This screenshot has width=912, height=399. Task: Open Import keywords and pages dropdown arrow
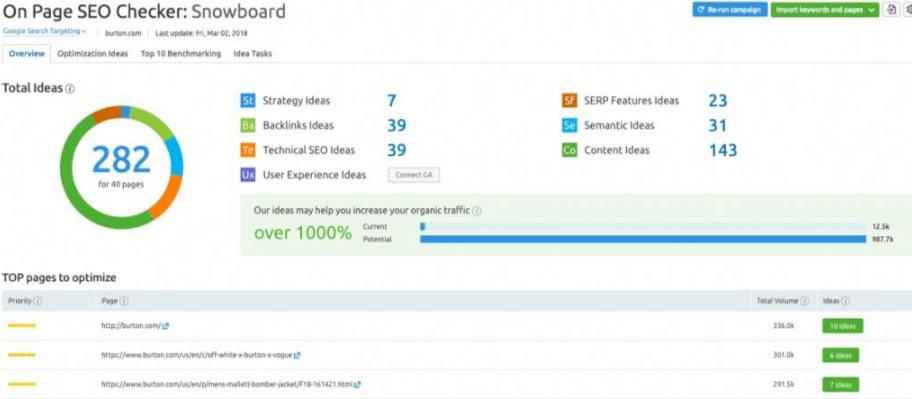(x=871, y=10)
